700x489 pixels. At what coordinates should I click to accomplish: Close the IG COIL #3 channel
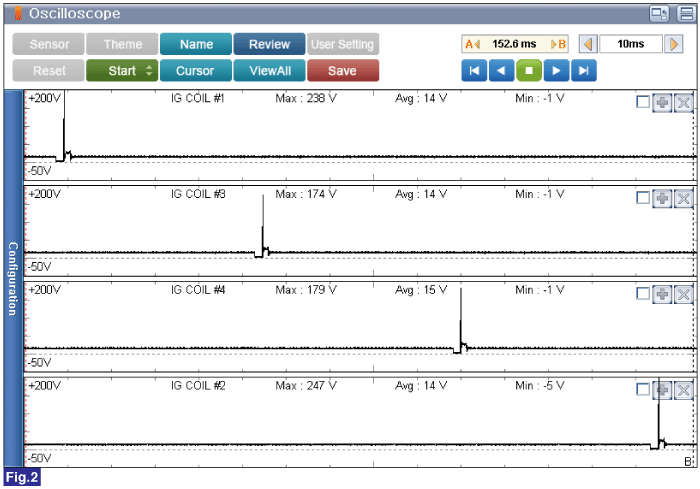pyautogui.click(x=683, y=198)
